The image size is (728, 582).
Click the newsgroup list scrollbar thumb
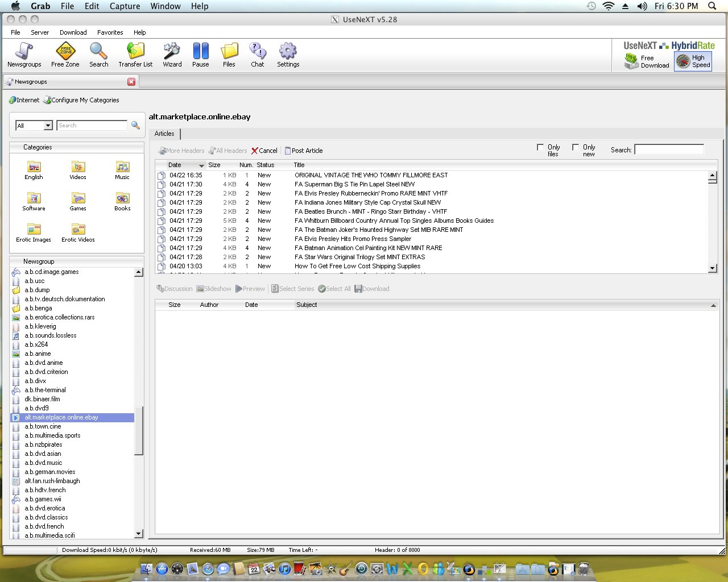tap(139, 431)
